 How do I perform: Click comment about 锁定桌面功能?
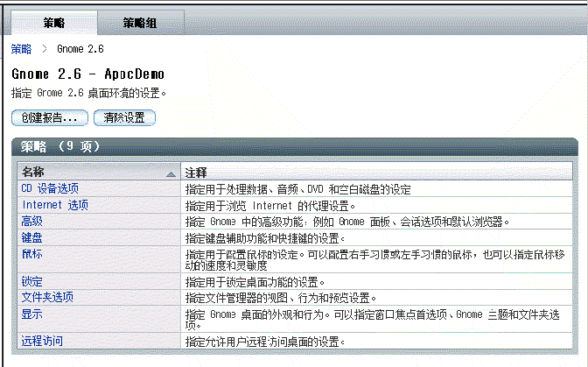click(255, 282)
